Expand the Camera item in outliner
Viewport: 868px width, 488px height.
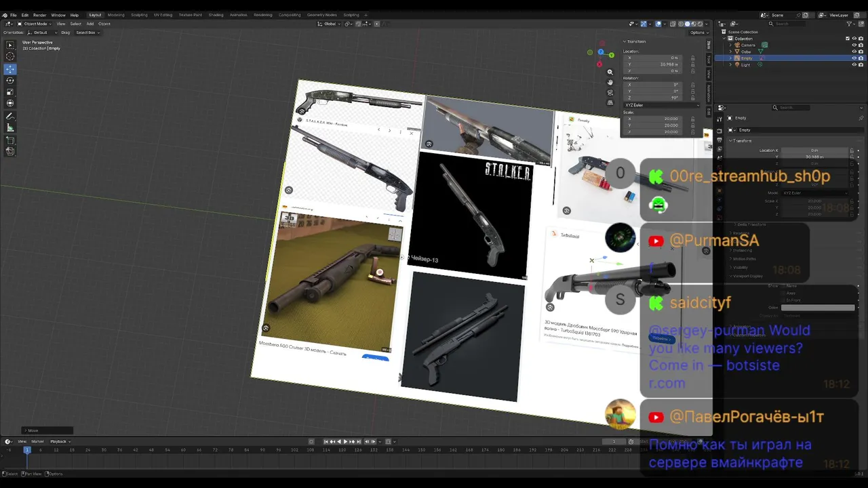(x=731, y=45)
